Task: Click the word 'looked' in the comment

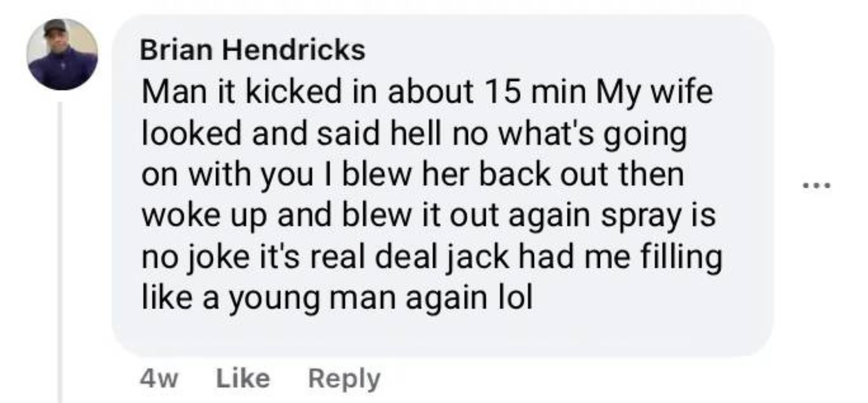Action: point(191,133)
